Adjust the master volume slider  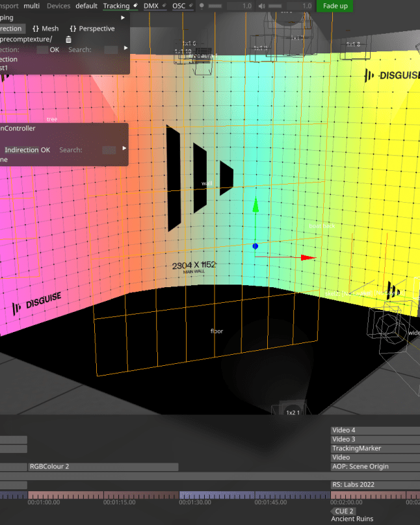tap(275, 6)
